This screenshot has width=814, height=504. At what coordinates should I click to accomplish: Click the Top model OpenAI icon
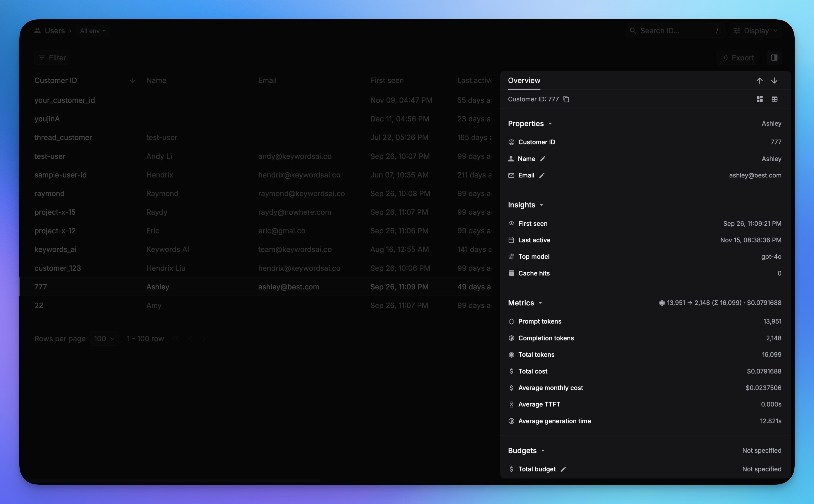511,256
